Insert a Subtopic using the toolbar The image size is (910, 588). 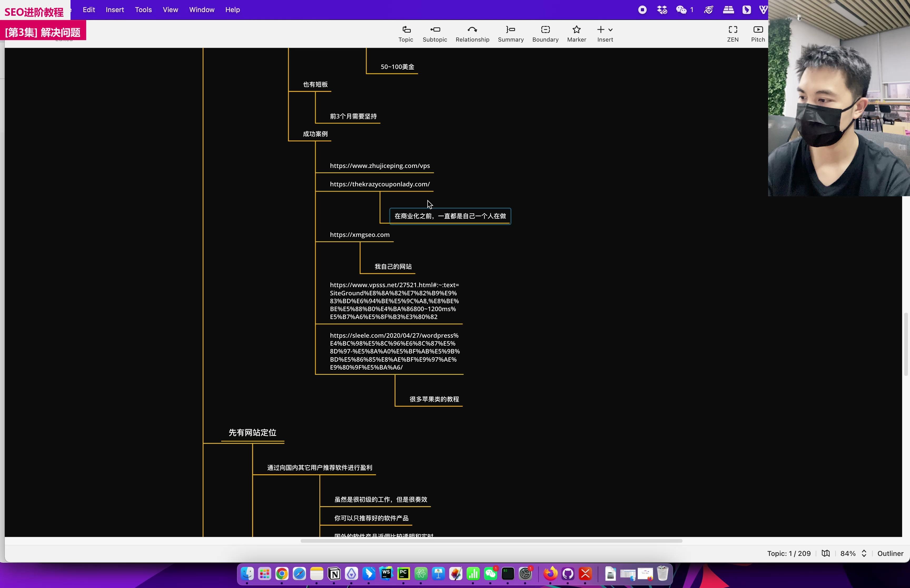point(434,34)
